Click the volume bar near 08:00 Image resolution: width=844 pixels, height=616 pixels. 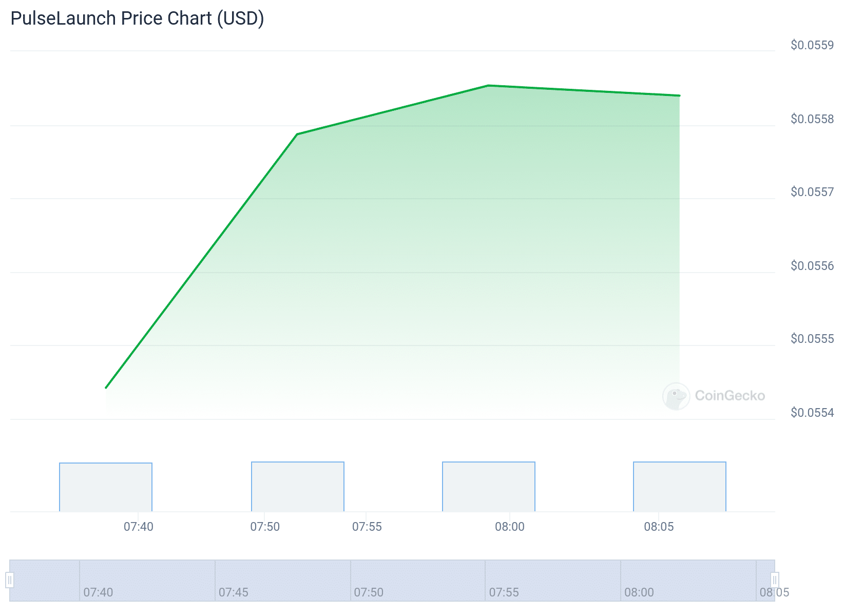coord(489,487)
